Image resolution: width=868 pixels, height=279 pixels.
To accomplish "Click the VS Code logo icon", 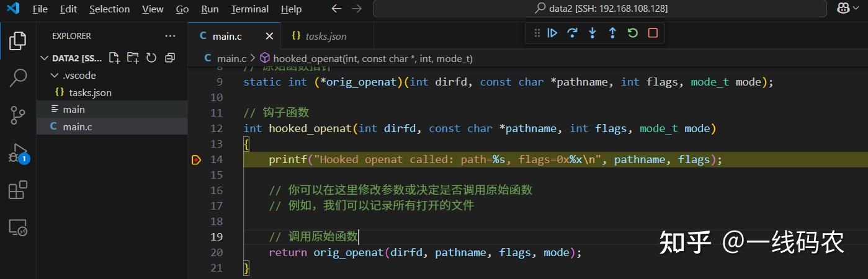I will point(12,9).
